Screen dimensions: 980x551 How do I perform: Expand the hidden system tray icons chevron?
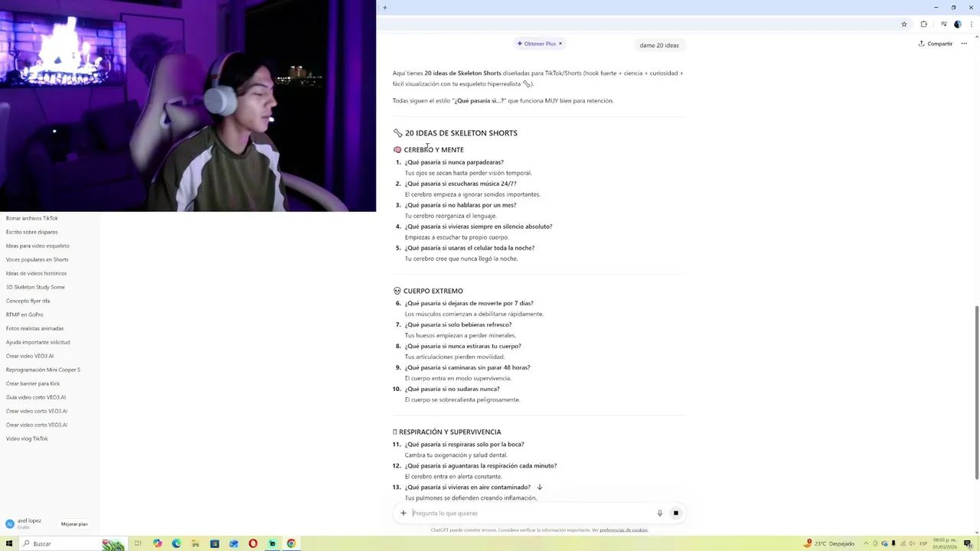[864, 543]
